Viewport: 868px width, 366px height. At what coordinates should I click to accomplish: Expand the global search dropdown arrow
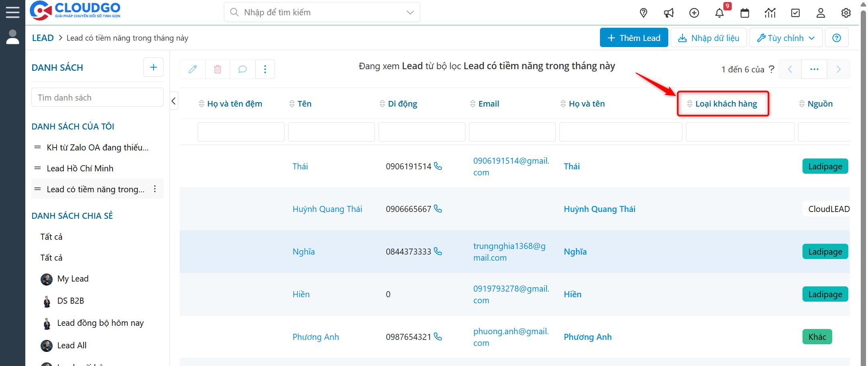(x=410, y=12)
